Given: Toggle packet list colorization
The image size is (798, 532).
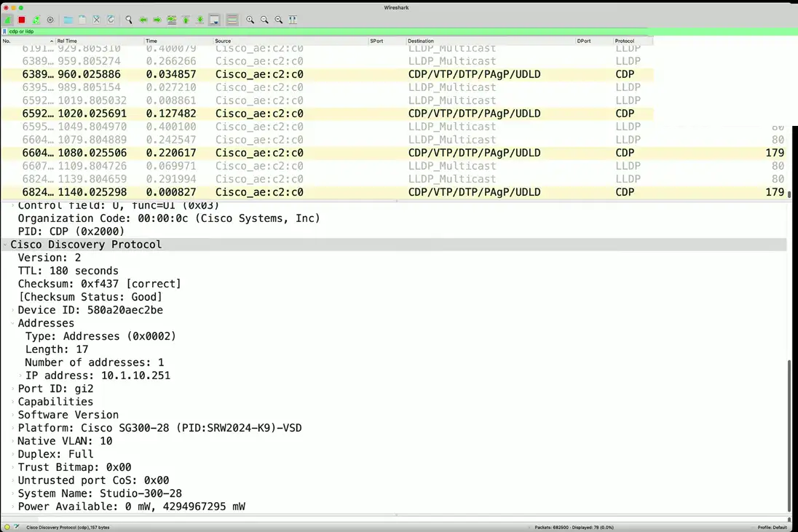Looking at the screenshot, I should 232,20.
